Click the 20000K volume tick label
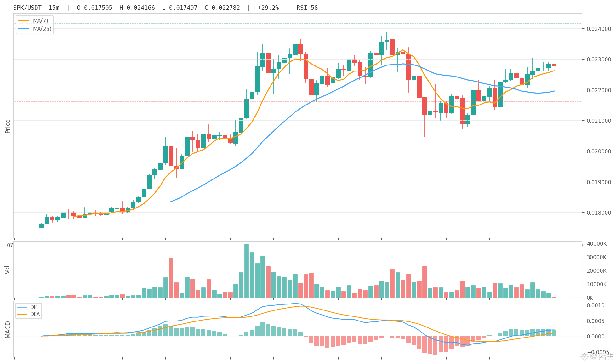 [596, 271]
